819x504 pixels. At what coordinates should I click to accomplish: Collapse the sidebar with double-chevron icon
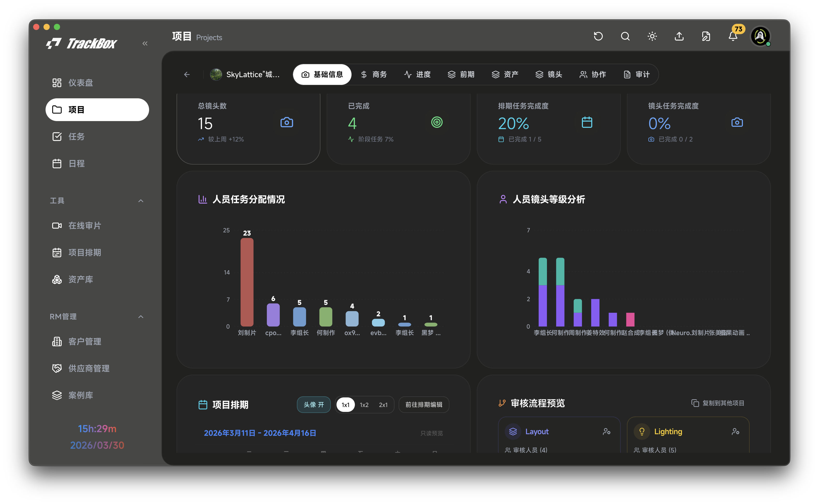145,43
